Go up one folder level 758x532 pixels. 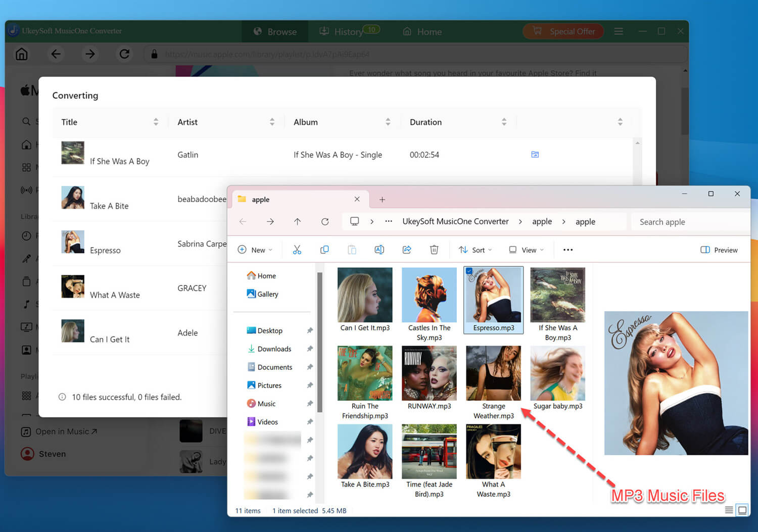(x=297, y=222)
